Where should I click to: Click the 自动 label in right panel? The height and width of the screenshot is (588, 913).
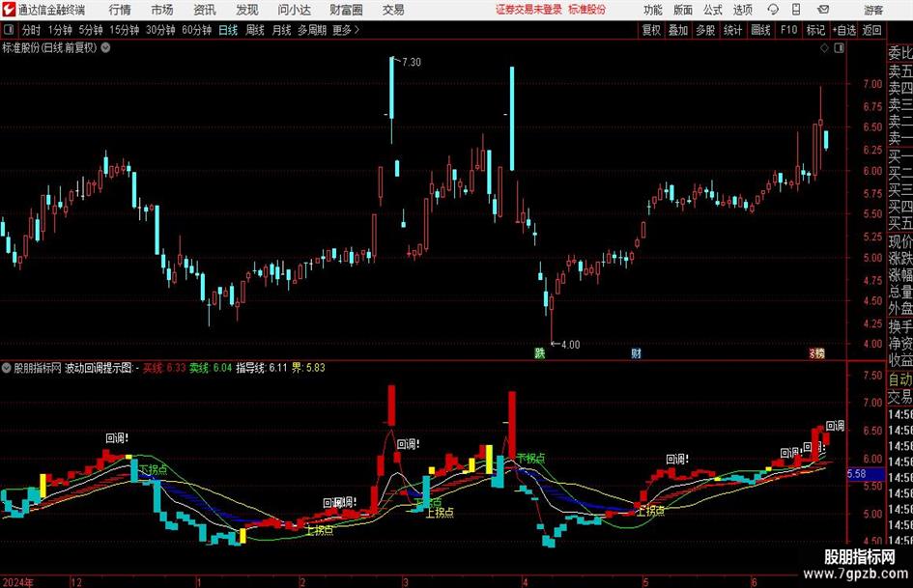[900, 379]
